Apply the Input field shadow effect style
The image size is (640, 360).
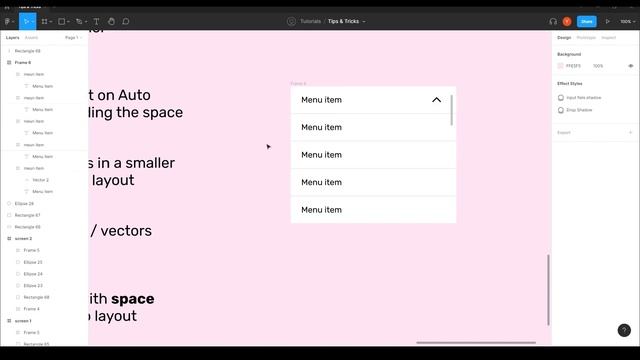[584, 98]
